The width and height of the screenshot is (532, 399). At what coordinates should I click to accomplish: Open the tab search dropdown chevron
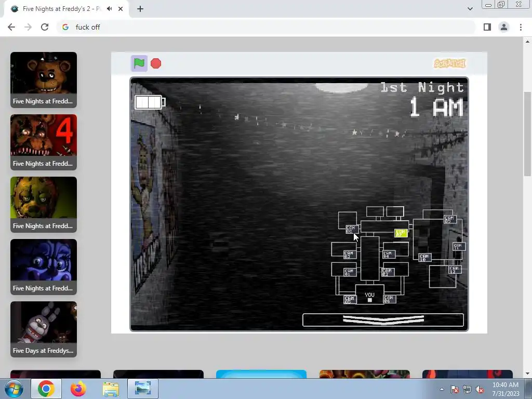pos(470,9)
